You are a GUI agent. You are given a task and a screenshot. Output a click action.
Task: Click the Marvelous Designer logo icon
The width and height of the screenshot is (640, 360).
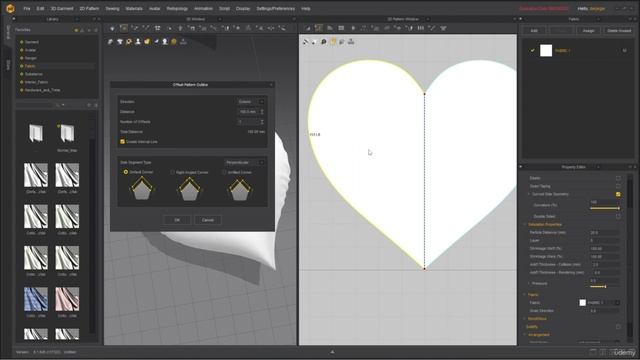(x=10, y=8)
